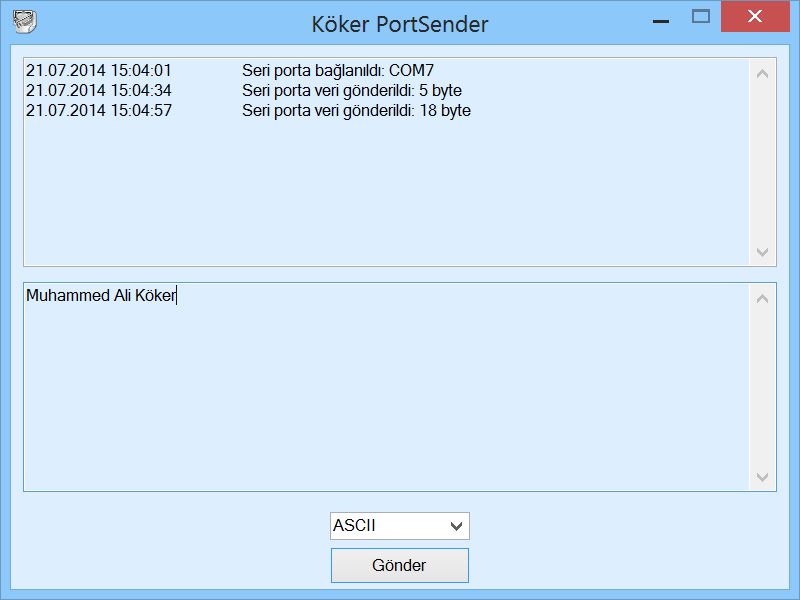Click the log panel scrollbar track
The height and width of the screenshot is (600, 800).
click(x=762, y=160)
